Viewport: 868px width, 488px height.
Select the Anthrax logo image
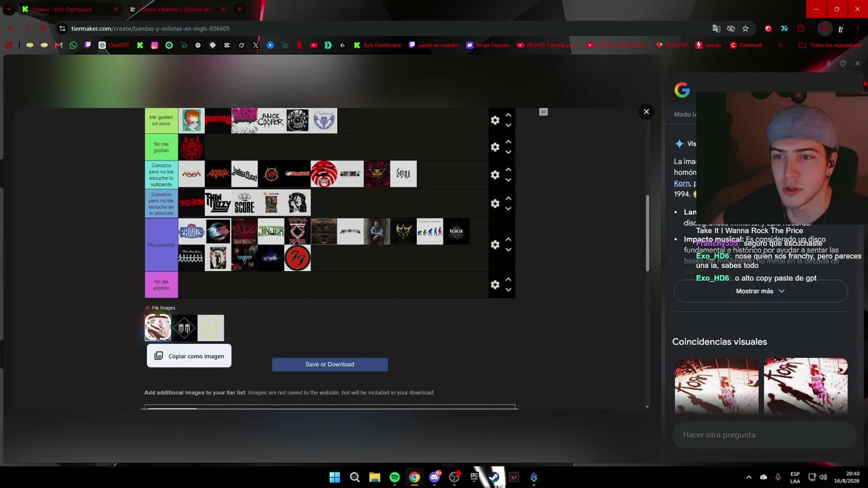218,174
